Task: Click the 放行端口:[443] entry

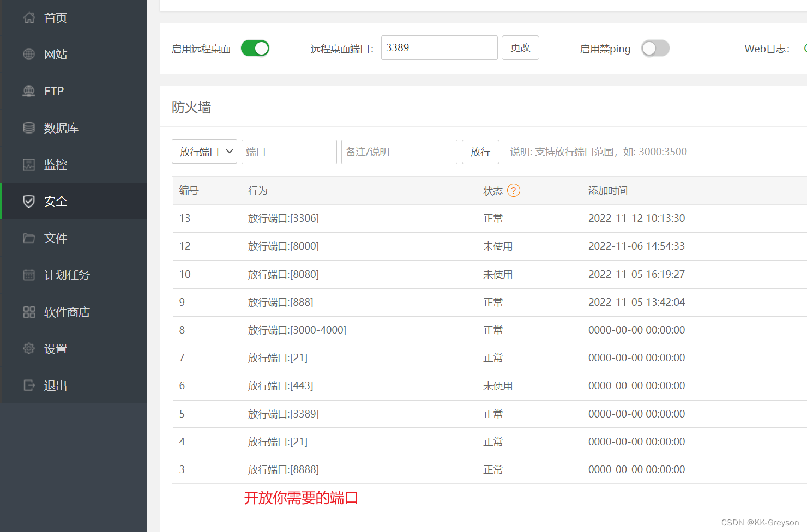Action: (281, 385)
